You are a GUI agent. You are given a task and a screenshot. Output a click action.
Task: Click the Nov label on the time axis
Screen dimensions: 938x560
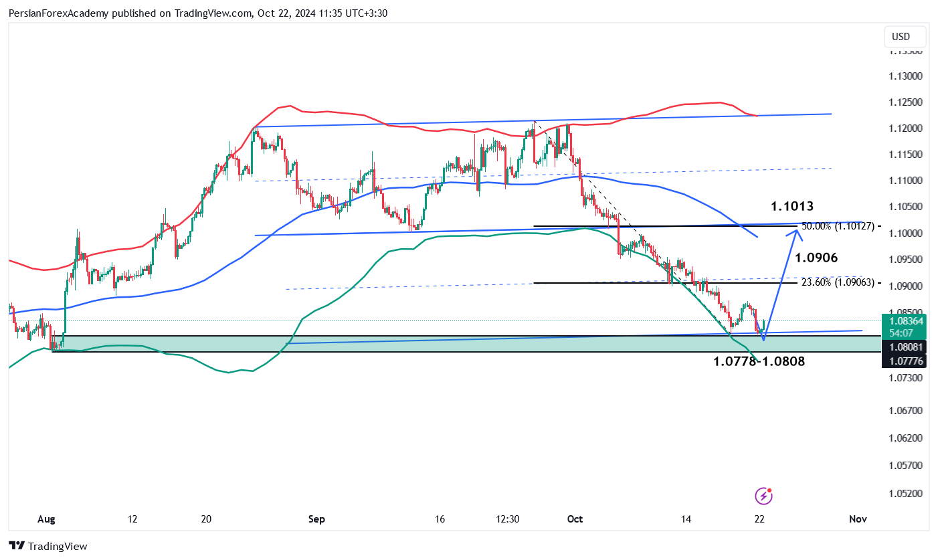coord(858,519)
